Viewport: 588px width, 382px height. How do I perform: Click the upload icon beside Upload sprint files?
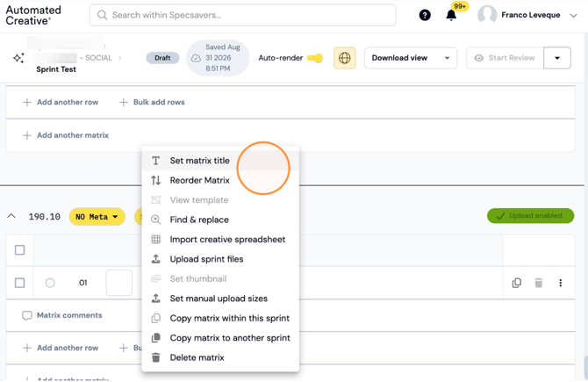click(155, 259)
